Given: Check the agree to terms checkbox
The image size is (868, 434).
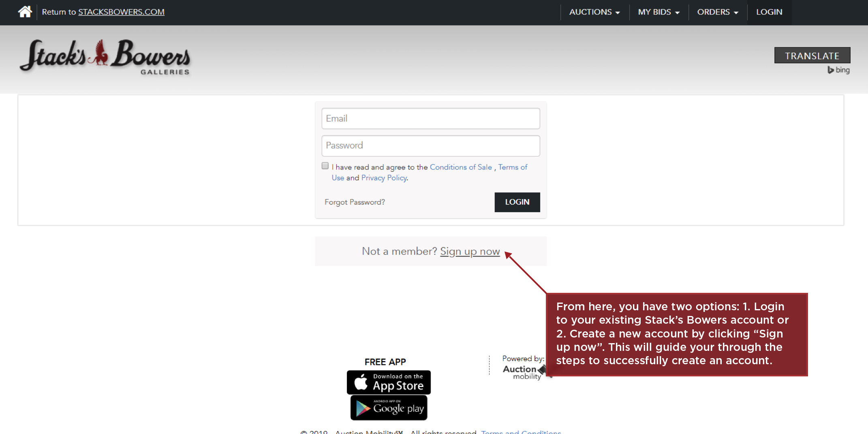Looking at the screenshot, I should click(x=325, y=166).
